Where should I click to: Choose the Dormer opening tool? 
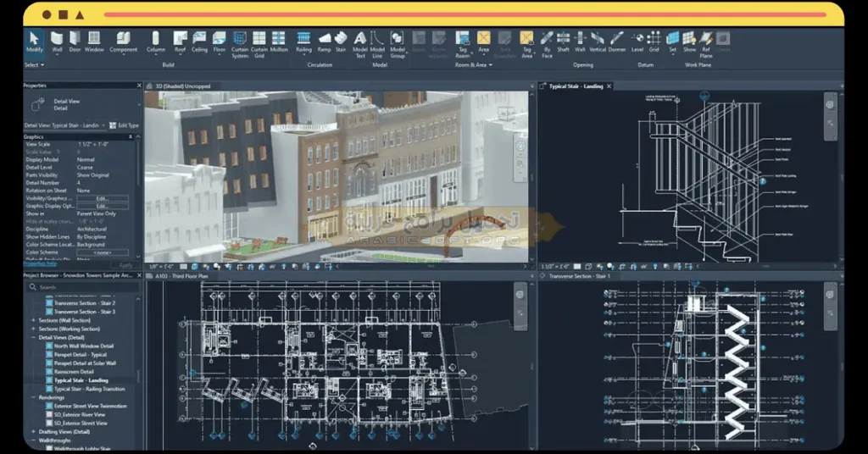[x=617, y=42]
